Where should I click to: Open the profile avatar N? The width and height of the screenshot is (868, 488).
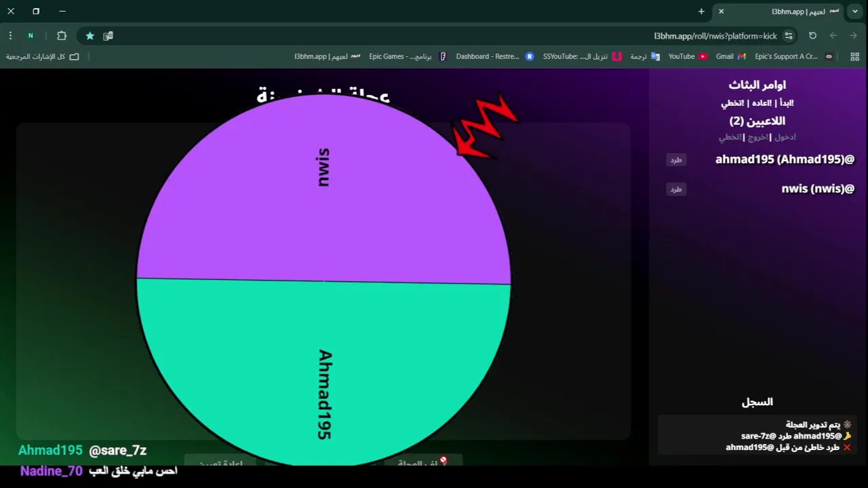tap(31, 35)
